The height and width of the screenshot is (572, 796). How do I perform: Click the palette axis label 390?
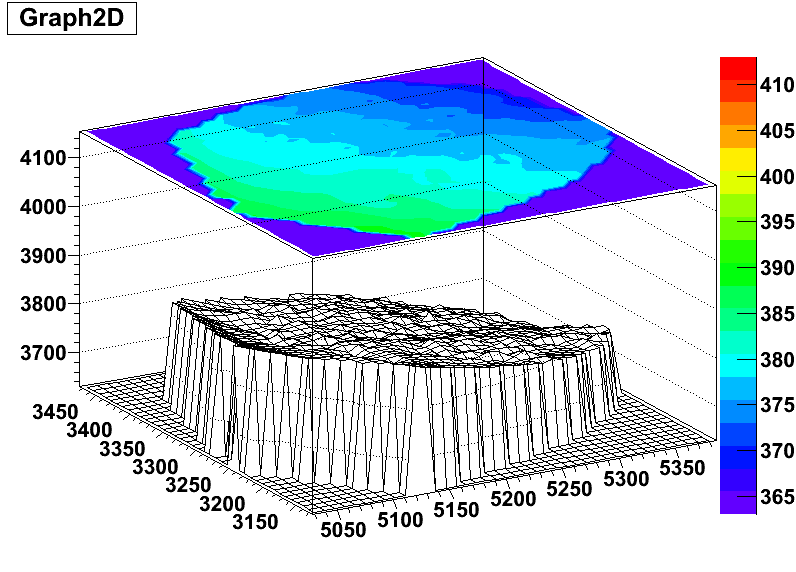[x=777, y=268]
